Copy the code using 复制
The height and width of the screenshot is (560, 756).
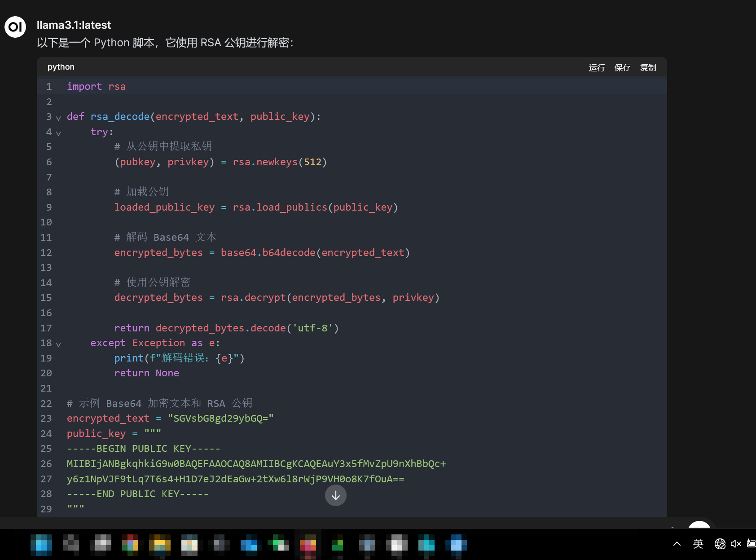648,67
